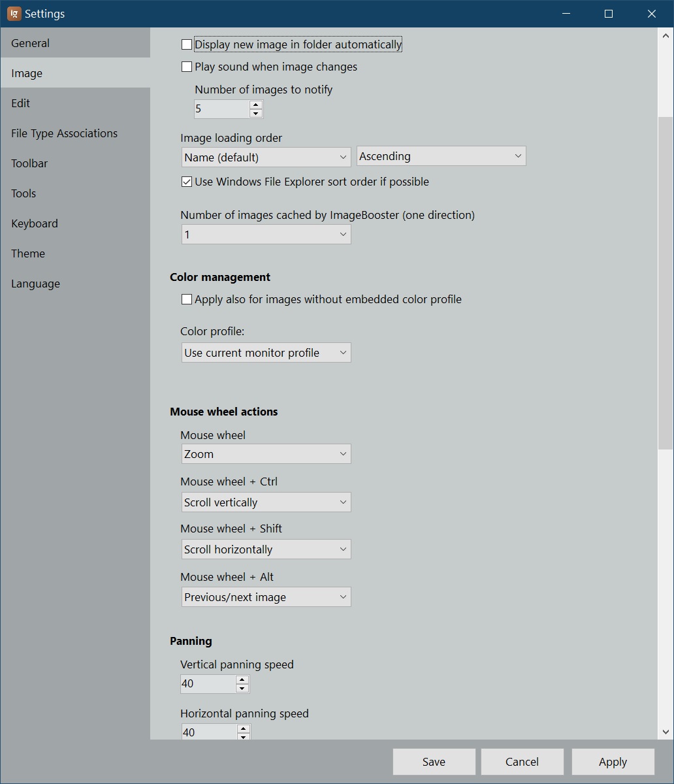Close the Settings window

tap(652, 14)
